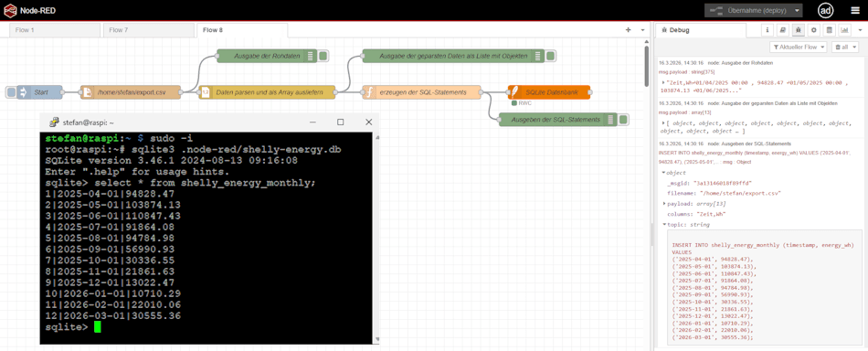
Task: Click the 'columns: "Zeit,Wh"' debug entry
Action: pyautogui.click(x=696, y=214)
